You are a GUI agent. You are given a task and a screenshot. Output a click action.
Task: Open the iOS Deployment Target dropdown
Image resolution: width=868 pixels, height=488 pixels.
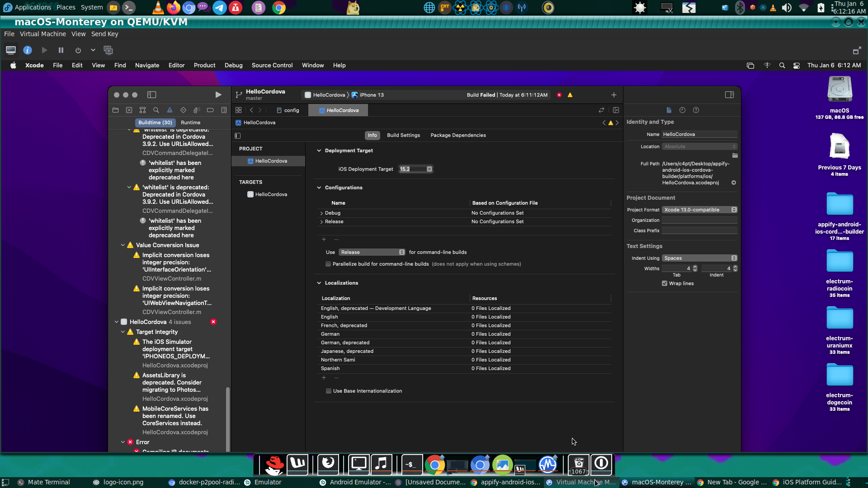[x=429, y=169]
